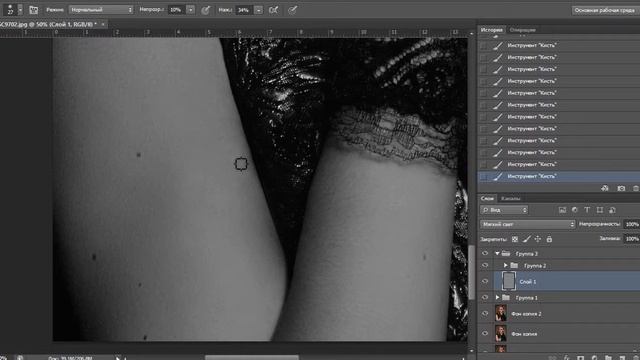Set history brush source on highlighted state
This screenshot has height=360, width=640.
[x=484, y=176]
